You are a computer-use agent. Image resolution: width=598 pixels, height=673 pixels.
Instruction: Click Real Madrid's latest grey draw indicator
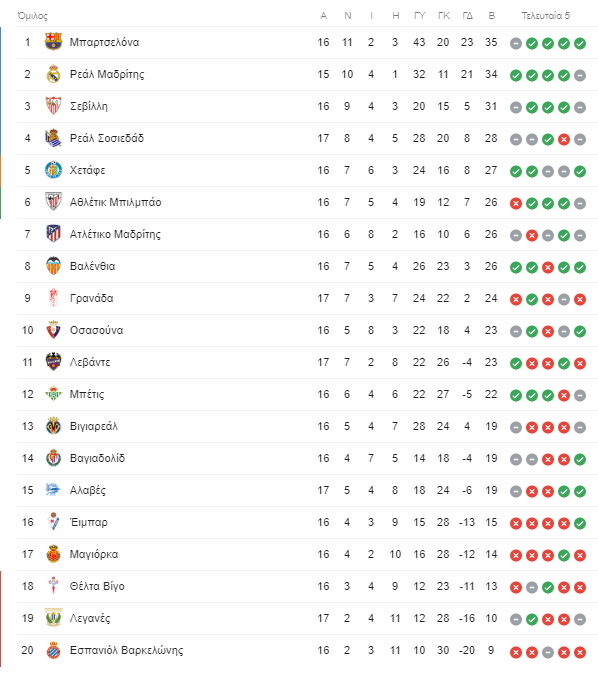click(x=580, y=76)
